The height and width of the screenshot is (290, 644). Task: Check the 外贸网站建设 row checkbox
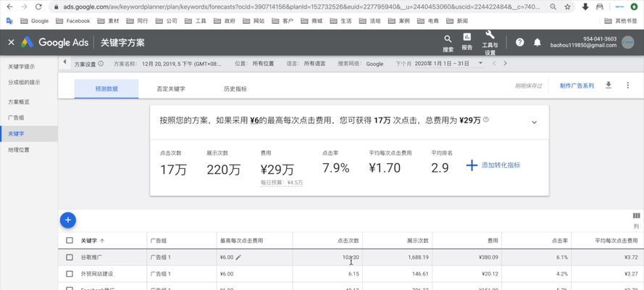click(x=70, y=273)
